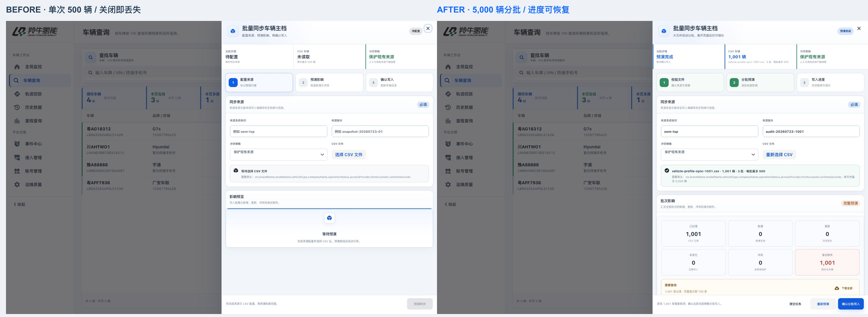Select step 3 确认写入 in BEFORE drawer
Viewport: 868px width, 317px height.
399,83
